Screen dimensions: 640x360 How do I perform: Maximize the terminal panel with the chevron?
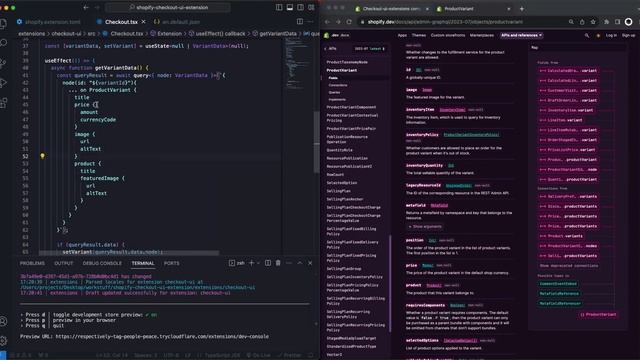(x=300, y=263)
